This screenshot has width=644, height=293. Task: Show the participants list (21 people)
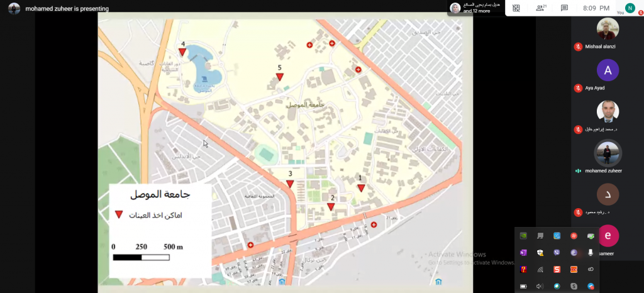point(540,8)
